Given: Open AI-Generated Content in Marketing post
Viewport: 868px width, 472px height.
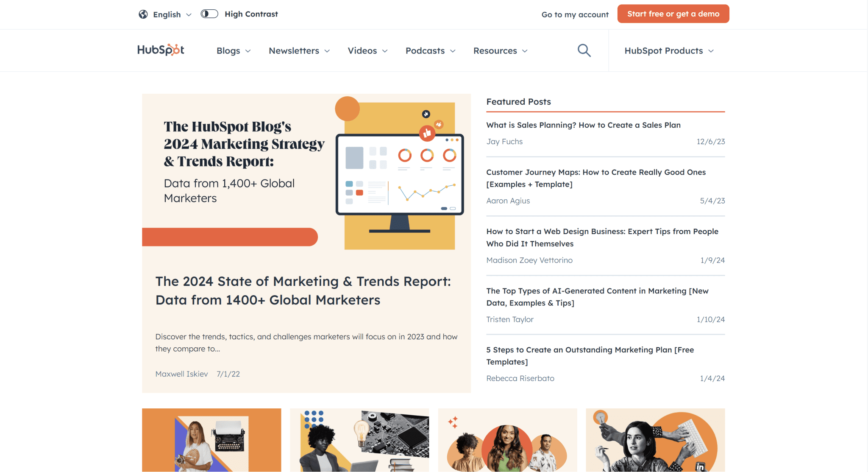Looking at the screenshot, I should (597, 297).
